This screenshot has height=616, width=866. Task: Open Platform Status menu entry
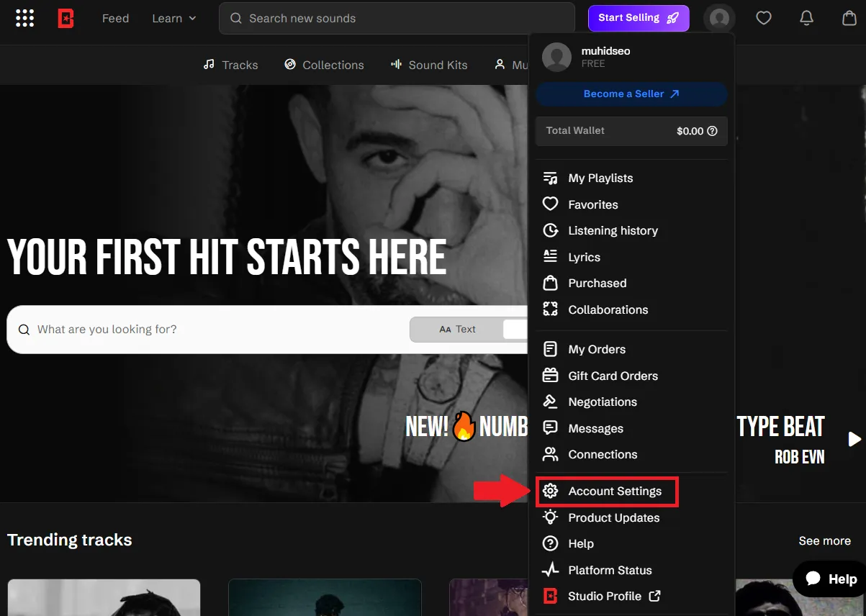(610, 570)
